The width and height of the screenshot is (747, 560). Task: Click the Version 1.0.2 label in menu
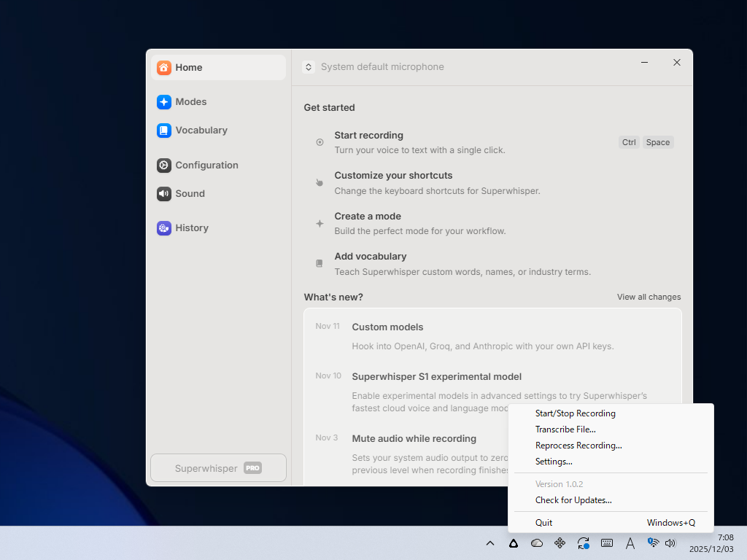coord(560,484)
